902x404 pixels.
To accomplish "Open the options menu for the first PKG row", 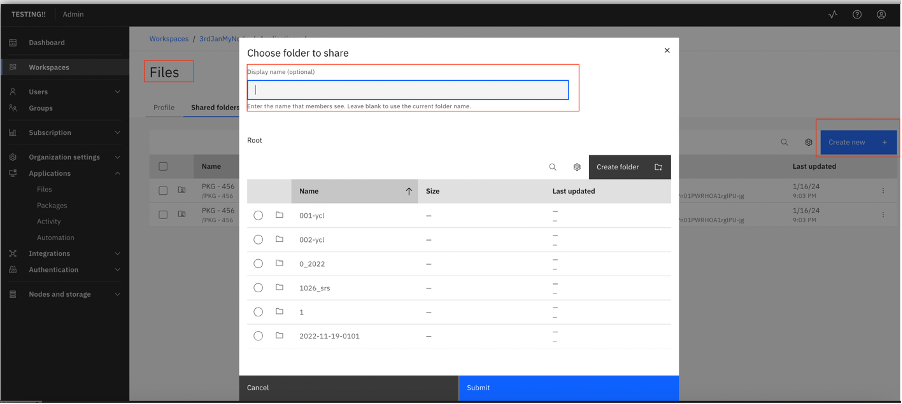I will [882, 190].
